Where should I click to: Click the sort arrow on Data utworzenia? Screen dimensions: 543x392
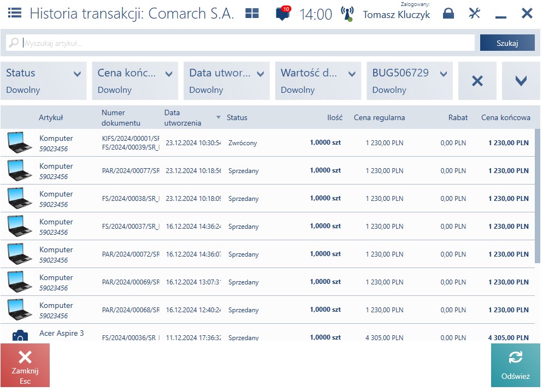coord(218,117)
